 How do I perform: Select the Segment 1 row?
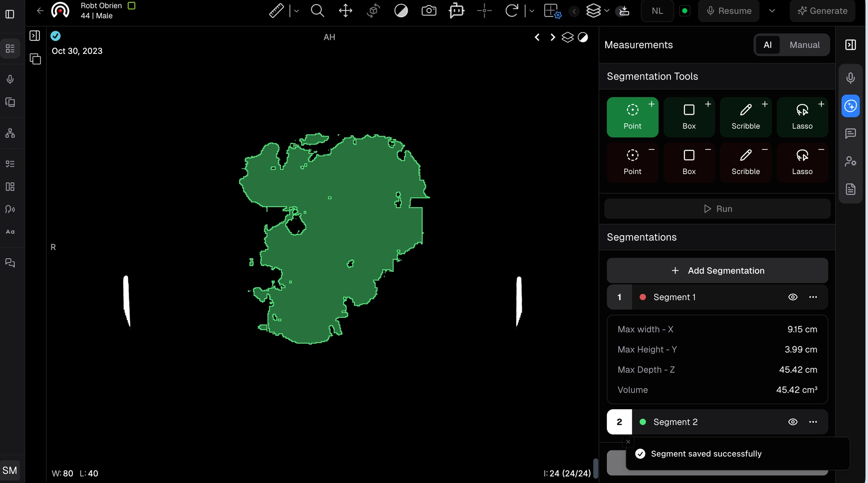click(x=717, y=297)
